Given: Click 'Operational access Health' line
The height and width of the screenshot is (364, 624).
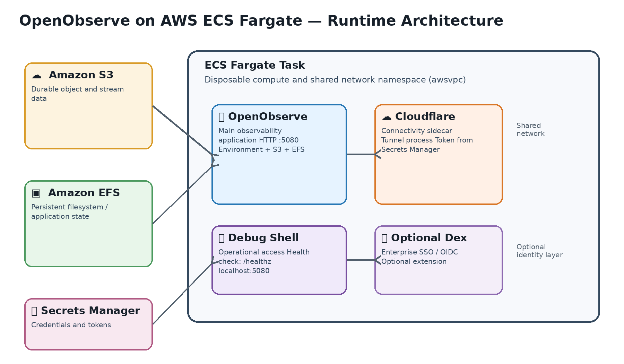Looking at the screenshot, I should tap(264, 252).
